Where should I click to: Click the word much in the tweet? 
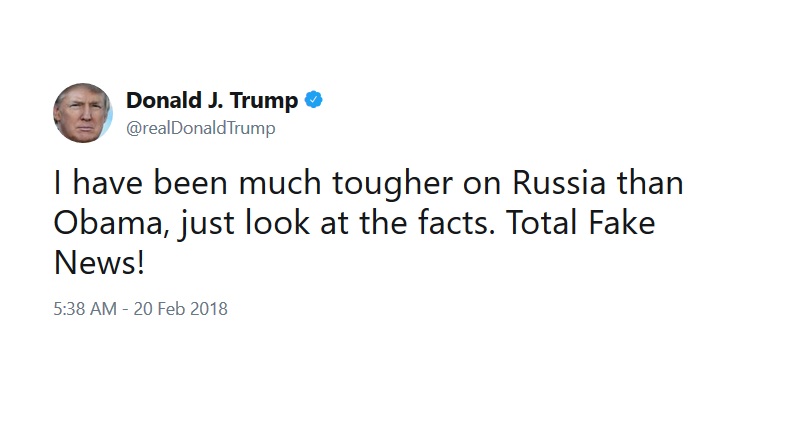[x=280, y=182]
